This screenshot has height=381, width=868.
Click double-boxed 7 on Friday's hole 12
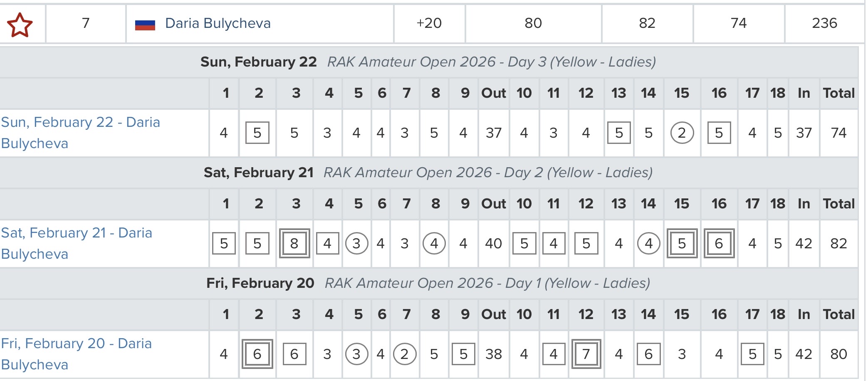(x=586, y=354)
